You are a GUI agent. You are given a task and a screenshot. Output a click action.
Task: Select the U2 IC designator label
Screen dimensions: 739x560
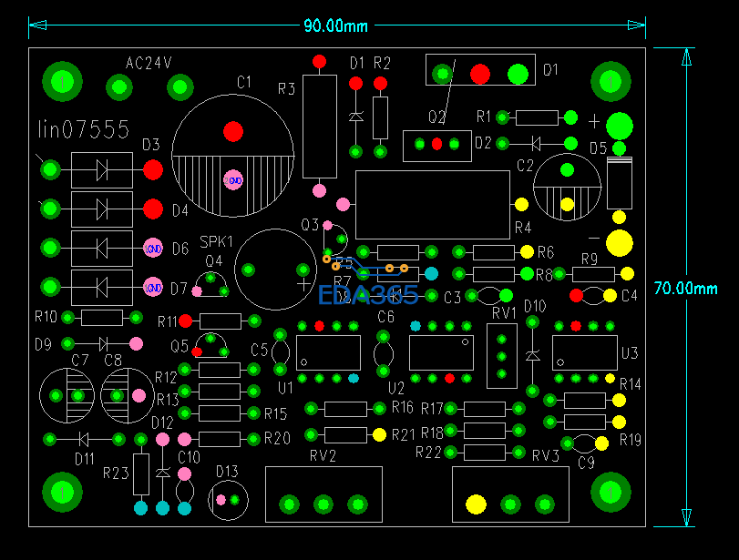(x=396, y=389)
